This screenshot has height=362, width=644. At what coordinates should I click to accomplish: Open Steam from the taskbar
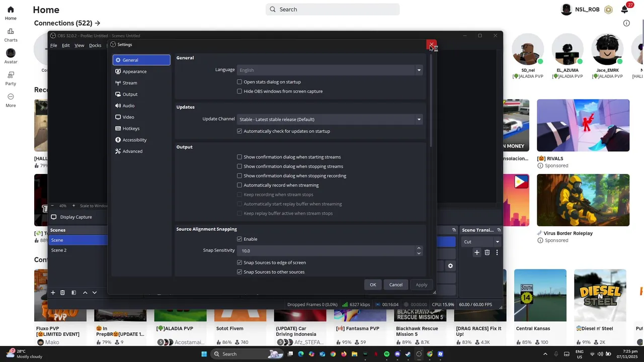click(408, 354)
